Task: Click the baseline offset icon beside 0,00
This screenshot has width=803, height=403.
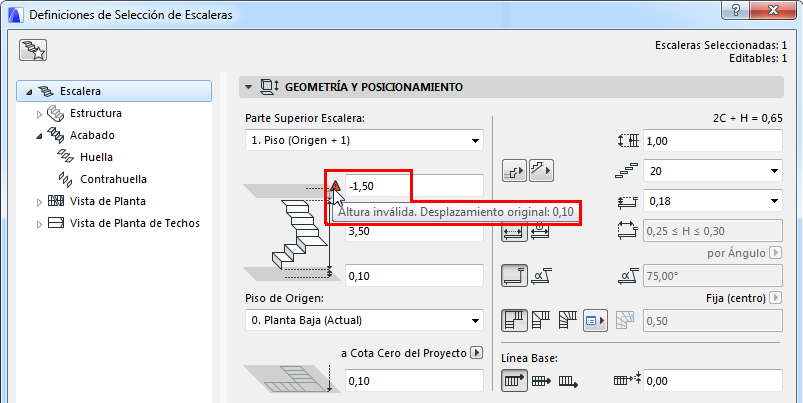Action: coord(627,380)
